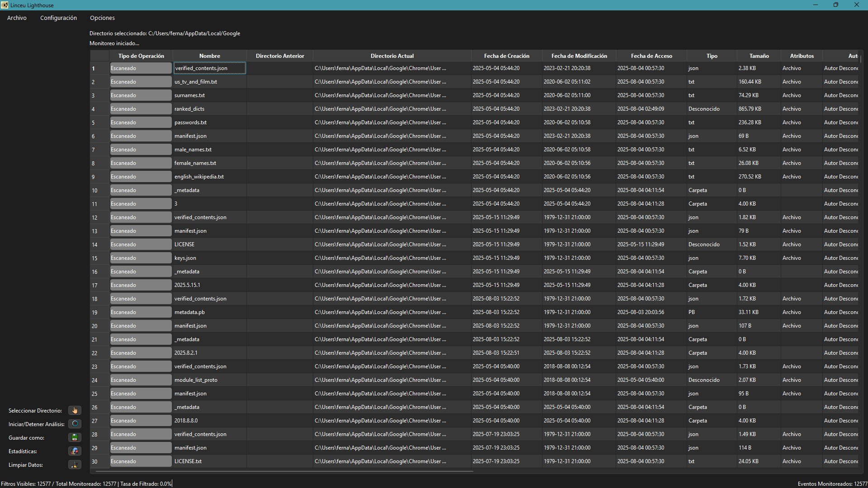Click the Tamaño column header

tap(759, 56)
